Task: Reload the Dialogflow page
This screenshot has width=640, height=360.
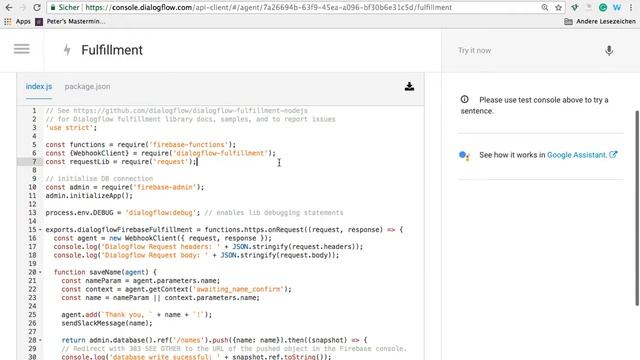Action: click(37, 7)
